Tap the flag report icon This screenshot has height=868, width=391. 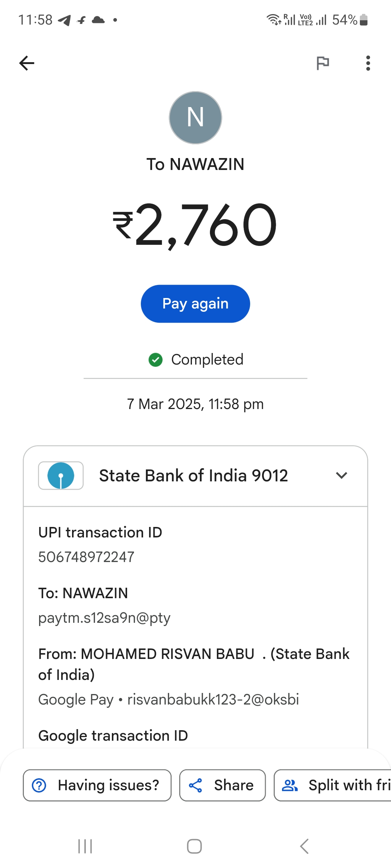[x=323, y=63]
